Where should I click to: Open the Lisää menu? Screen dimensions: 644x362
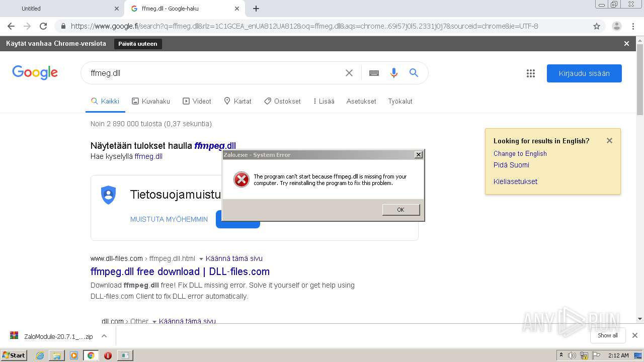(x=324, y=101)
